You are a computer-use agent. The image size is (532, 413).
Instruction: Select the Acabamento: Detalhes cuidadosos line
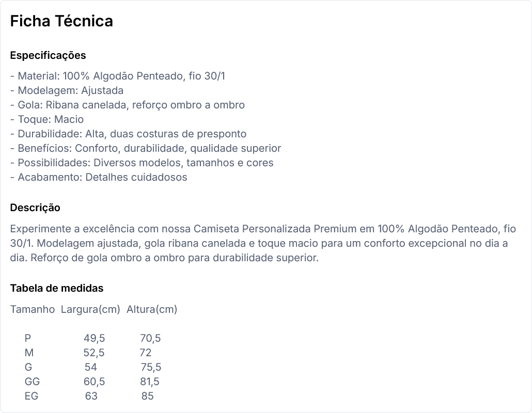(x=98, y=178)
